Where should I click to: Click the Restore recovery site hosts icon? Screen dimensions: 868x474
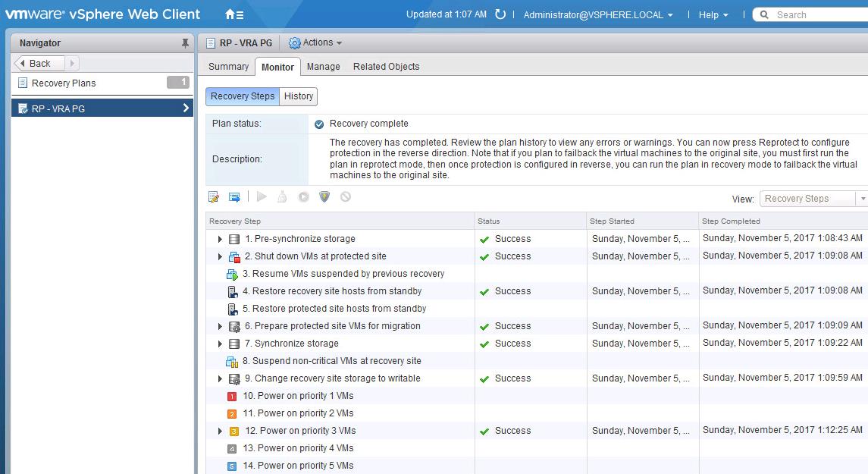point(233,291)
